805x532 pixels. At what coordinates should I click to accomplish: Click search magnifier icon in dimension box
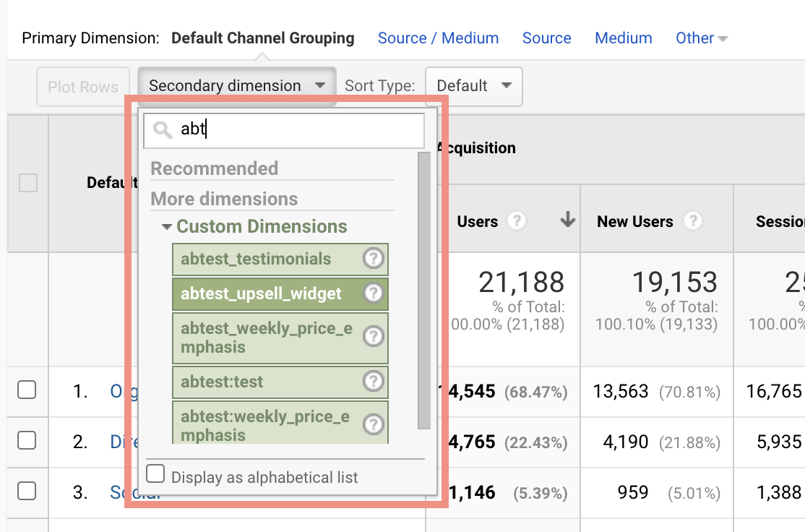[x=163, y=130]
